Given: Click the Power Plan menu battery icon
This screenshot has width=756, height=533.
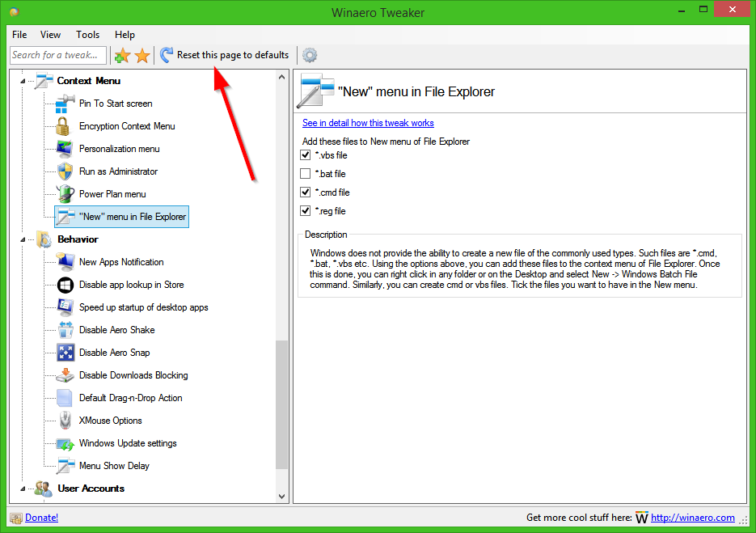Looking at the screenshot, I should (65, 194).
